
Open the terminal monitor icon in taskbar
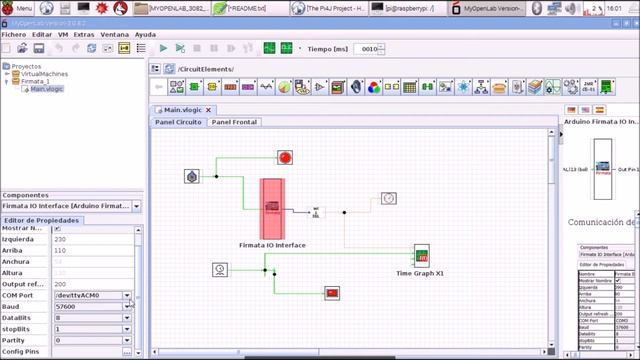tap(83, 8)
